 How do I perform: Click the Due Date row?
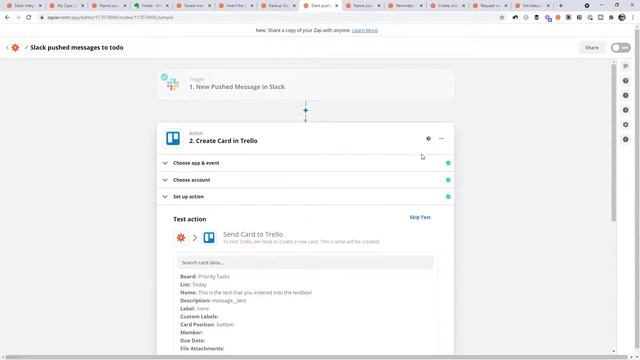tap(192, 340)
